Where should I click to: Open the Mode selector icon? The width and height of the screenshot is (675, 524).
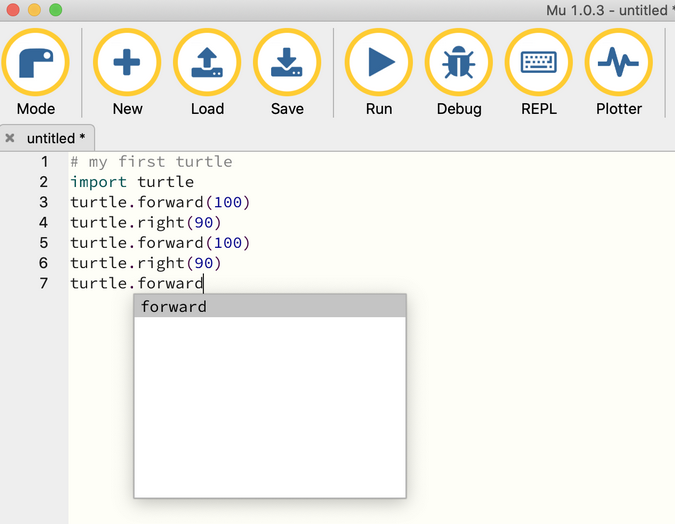coord(35,62)
